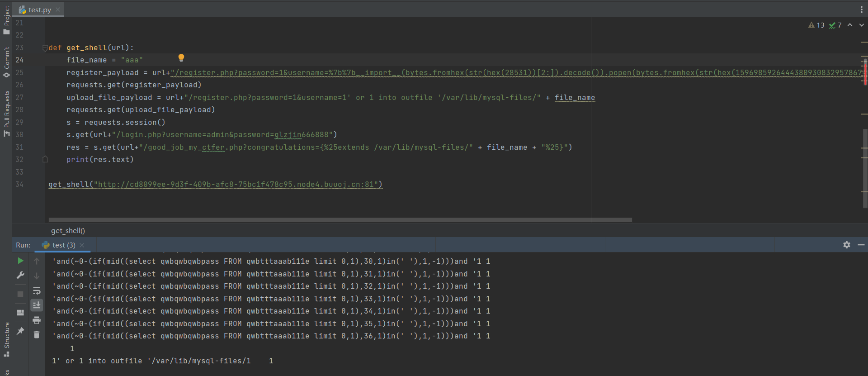This screenshot has width=868, height=376.
Task: Open editor tab options three-dot menu
Action: click(861, 10)
